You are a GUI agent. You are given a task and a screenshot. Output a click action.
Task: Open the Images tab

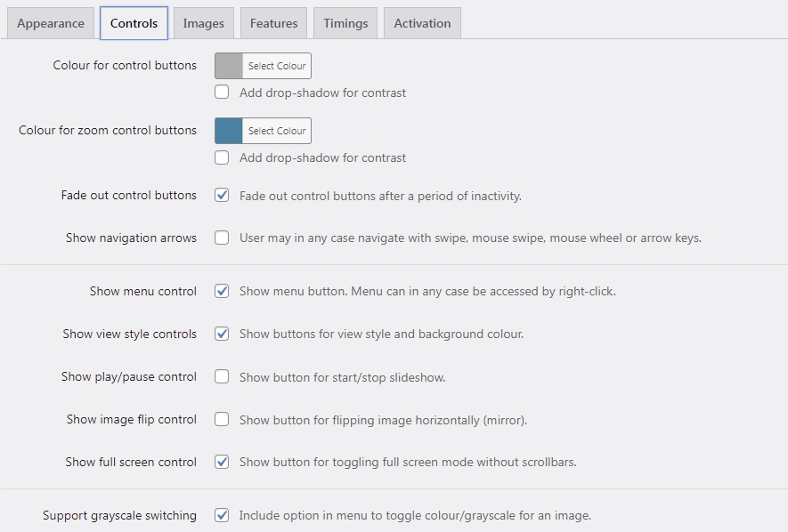click(204, 23)
